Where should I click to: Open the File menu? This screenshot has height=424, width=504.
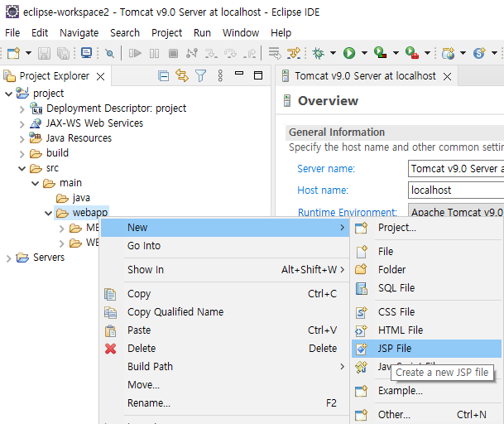click(x=12, y=33)
